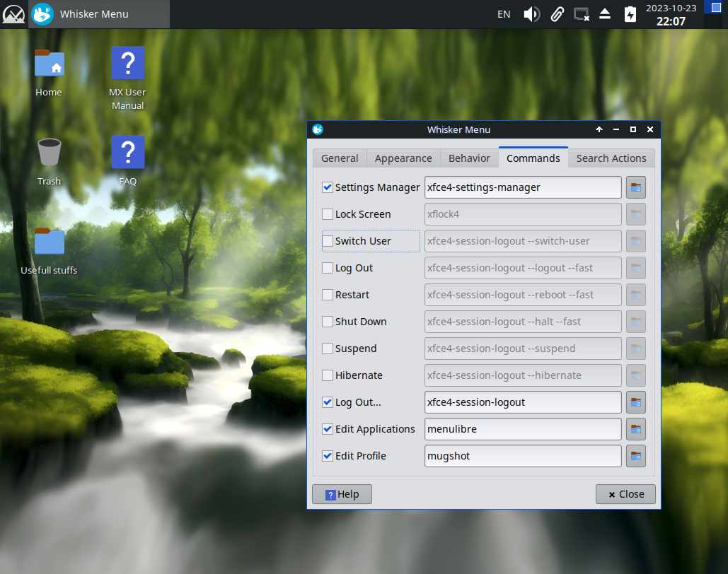728x574 pixels.
Task: Click the roll-up arrow in the dialog title bar
Action: pos(599,129)
